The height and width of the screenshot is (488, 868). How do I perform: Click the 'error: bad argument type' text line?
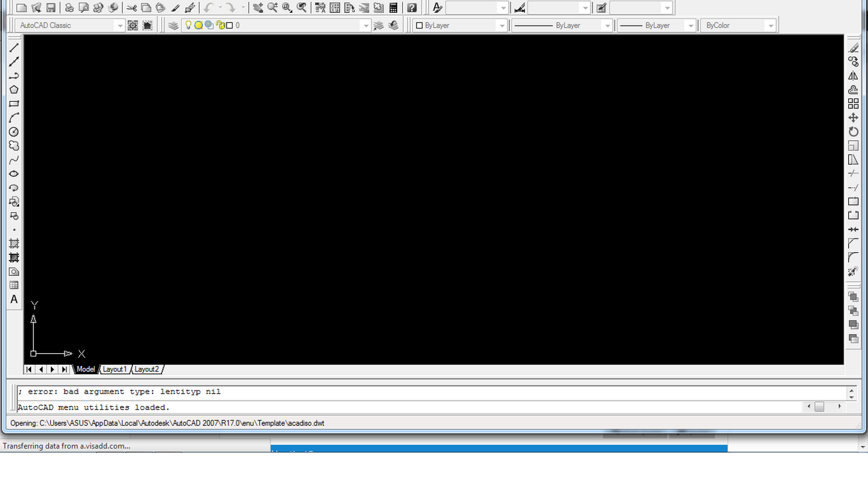[119, 392]
